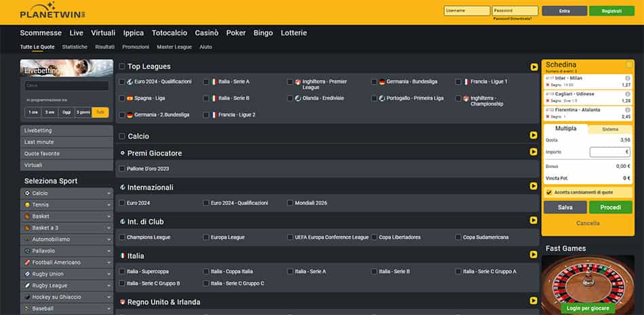Click the green Procedi button
644x315 pixels.
point(610,207)
